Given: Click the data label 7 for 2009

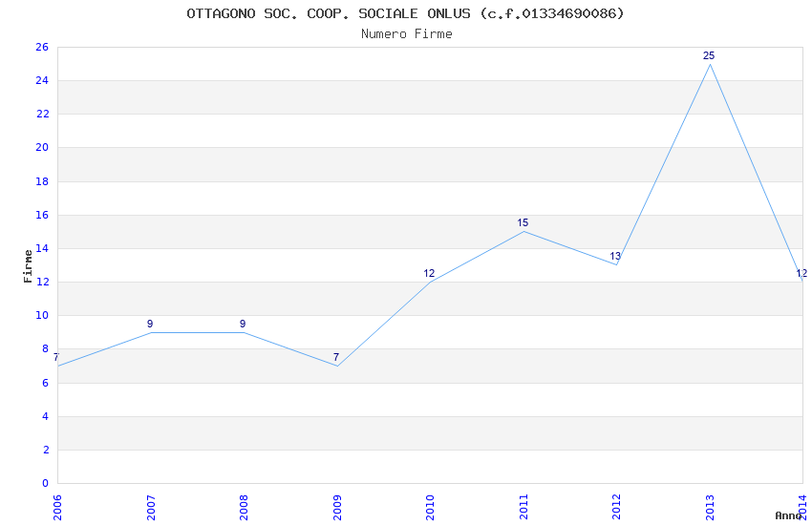Looking at the screenshot, I should click(x=336, y=357).
